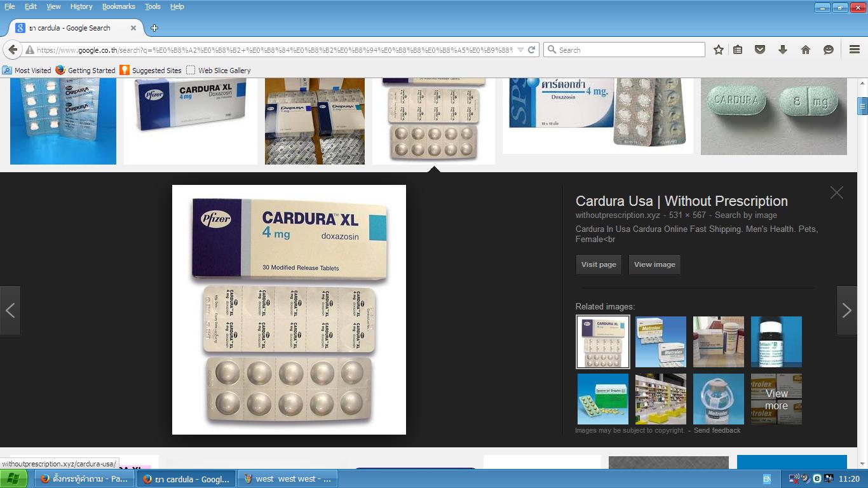Open the Pfizer Cardura XL box result in top row

click(191, 121)
